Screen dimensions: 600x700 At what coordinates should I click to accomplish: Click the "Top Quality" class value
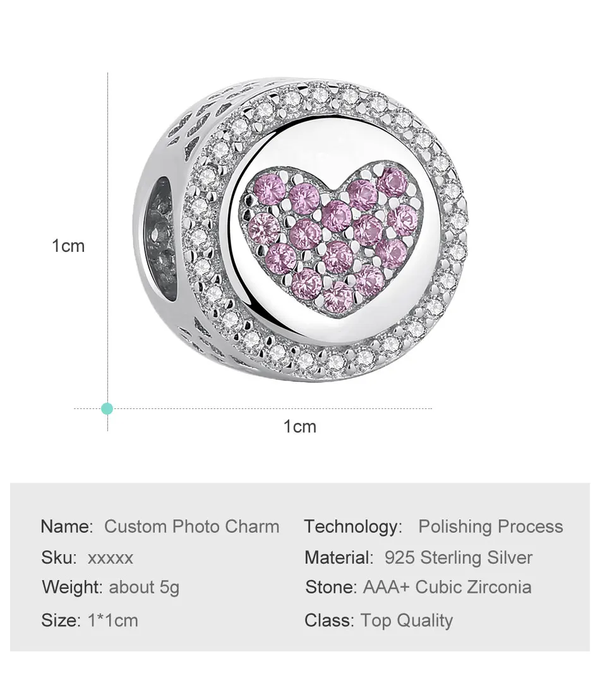[x=406, y=620]
